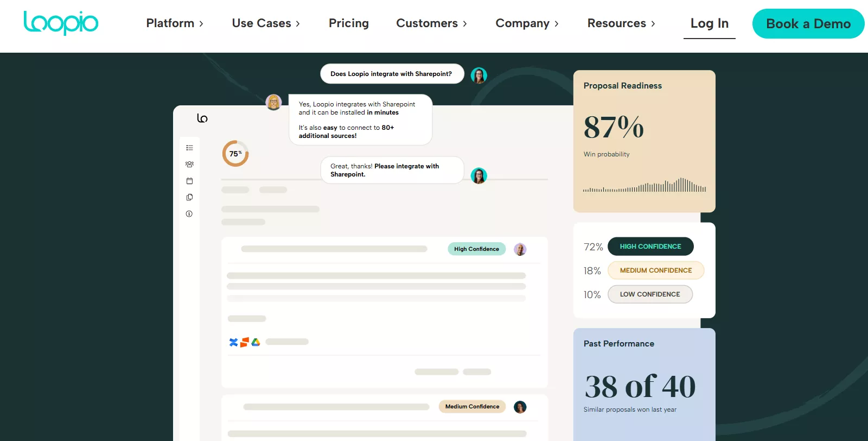Screen dimensions: 868x441
Task: Click the '38 of 40' figure
Action: click(x=640, y=386)
